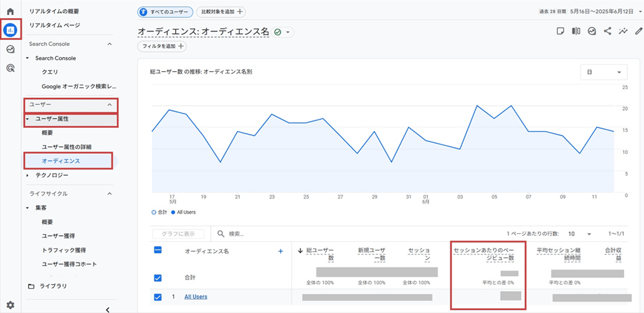Open the トラフィック獲得 report

click(64, 249)
